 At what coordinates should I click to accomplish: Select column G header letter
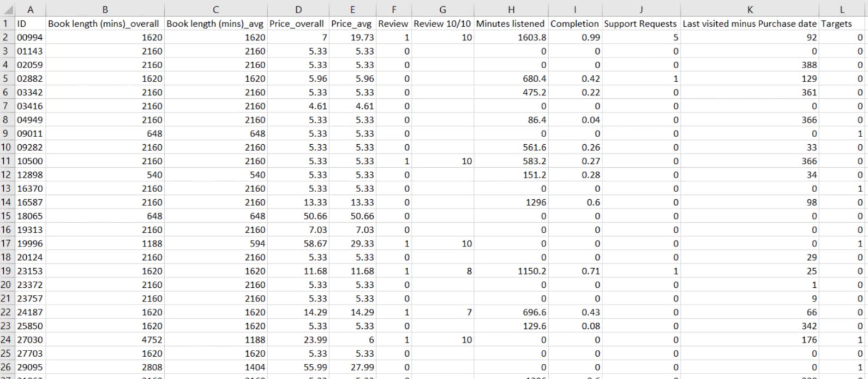(442, 9)
